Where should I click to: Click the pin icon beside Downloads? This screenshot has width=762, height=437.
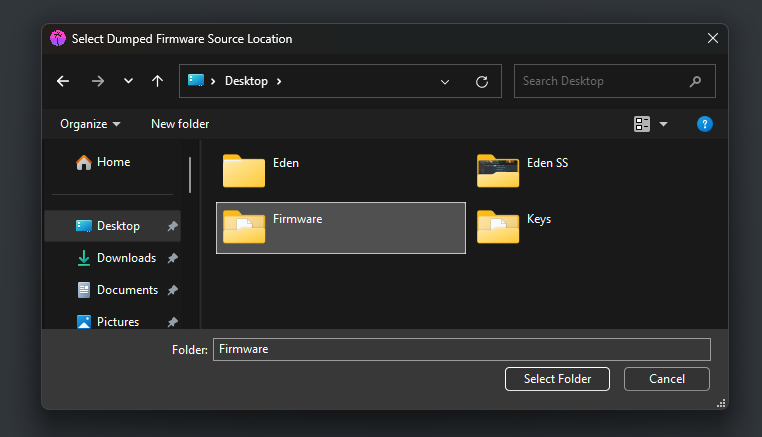173,258
